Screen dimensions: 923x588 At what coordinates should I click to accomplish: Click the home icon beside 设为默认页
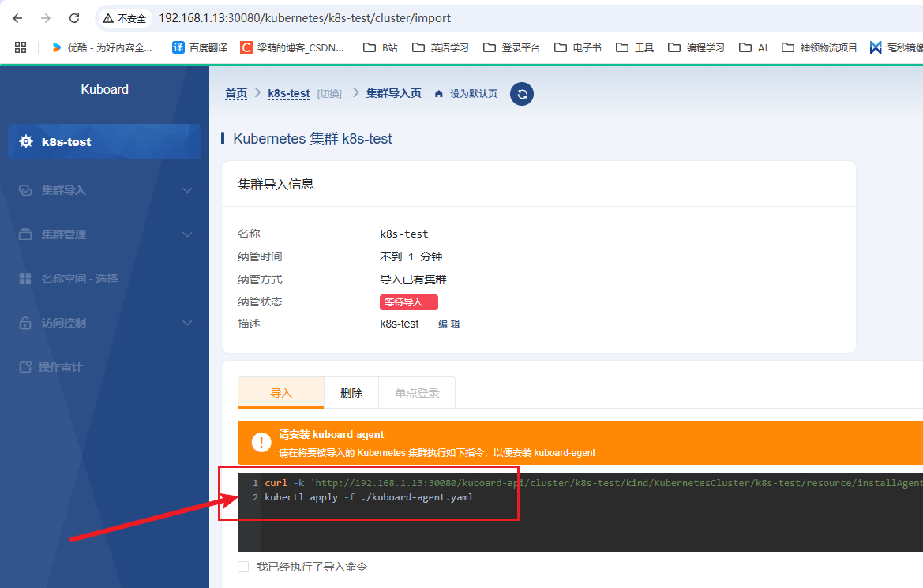[438, 94]
